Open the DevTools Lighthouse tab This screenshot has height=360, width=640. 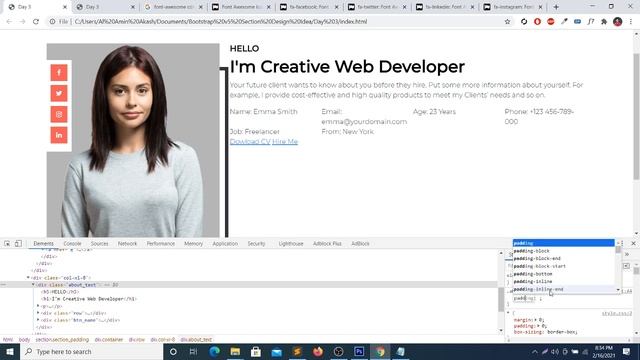[291, 244]
